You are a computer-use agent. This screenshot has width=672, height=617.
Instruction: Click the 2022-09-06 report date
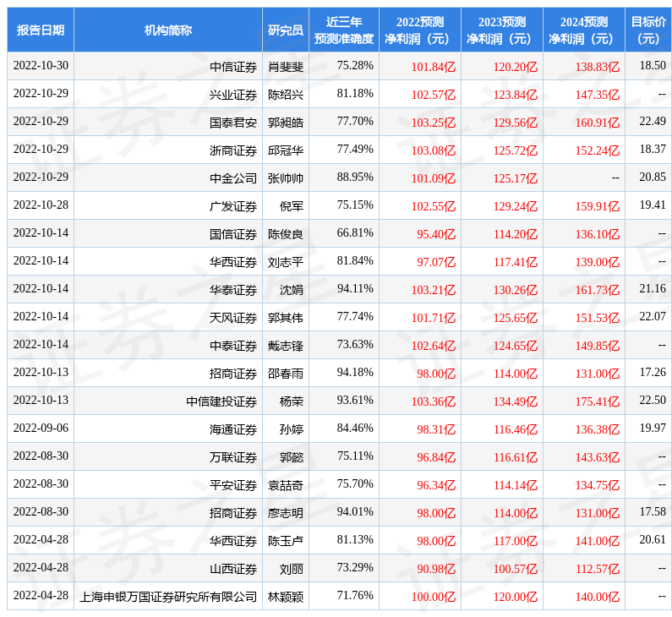point(41,428)
